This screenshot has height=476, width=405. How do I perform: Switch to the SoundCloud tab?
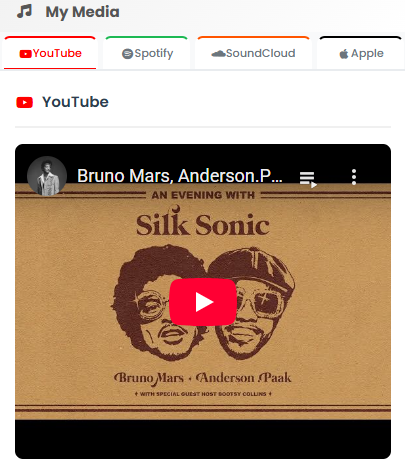point(253,53)
